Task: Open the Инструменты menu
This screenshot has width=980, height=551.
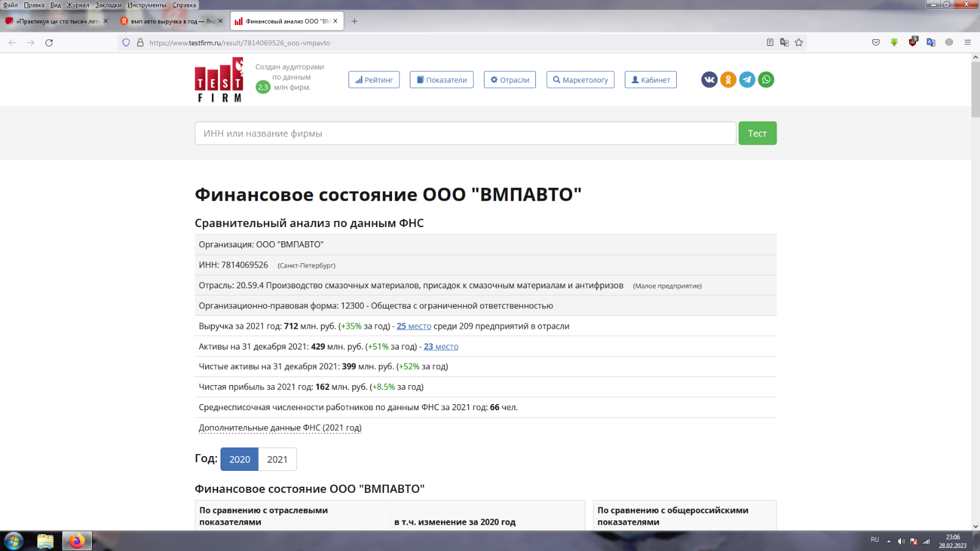Action: point(147,5)
